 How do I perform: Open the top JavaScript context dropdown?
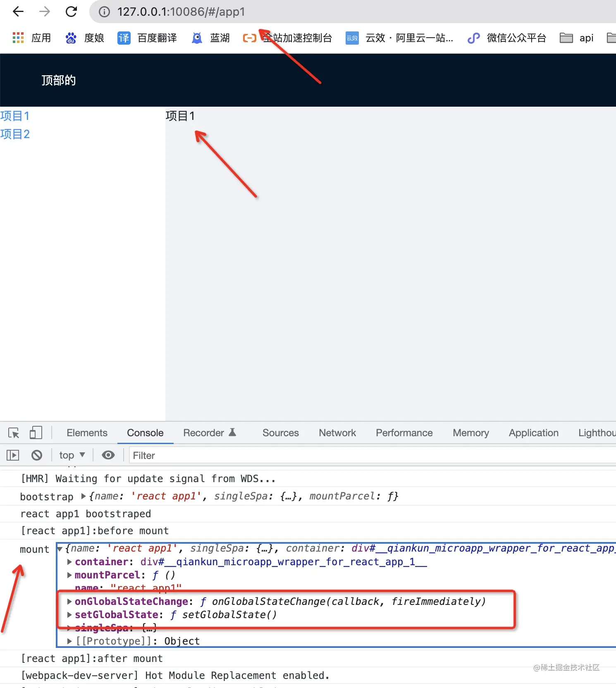pos(72,455)
